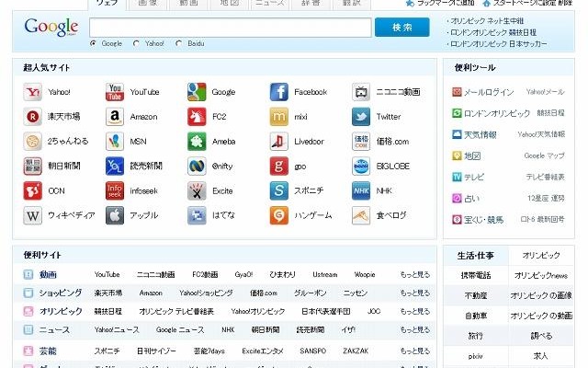This screenshot has height=368, width=588.
Task: Expand もっと見る in the ニュース row
Action: click(414, 329)
